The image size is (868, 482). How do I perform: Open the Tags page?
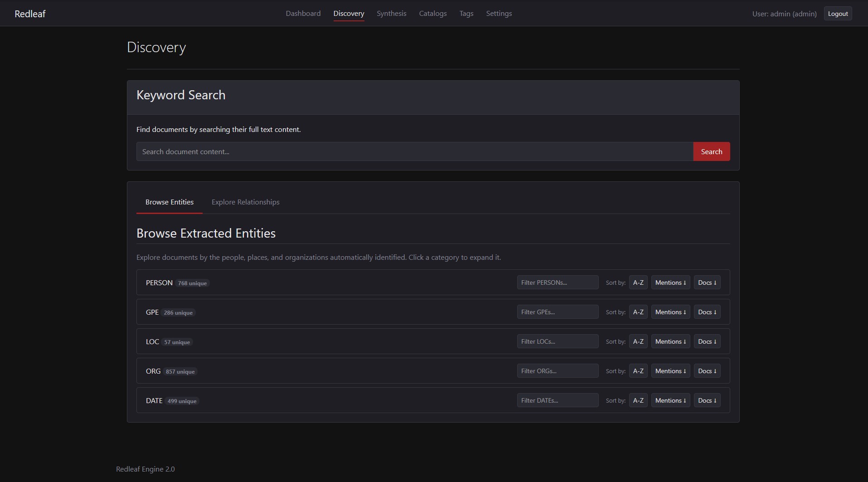(x=466, y=13)
